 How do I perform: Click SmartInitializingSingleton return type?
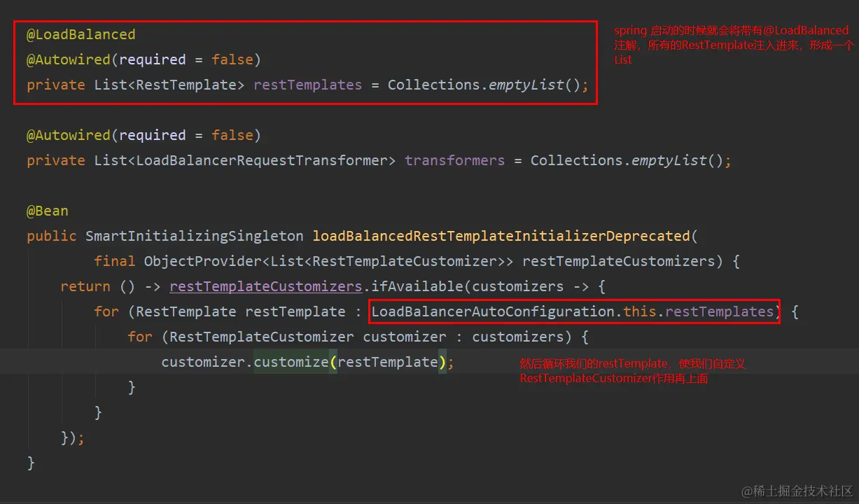click(x=195, y=236)
